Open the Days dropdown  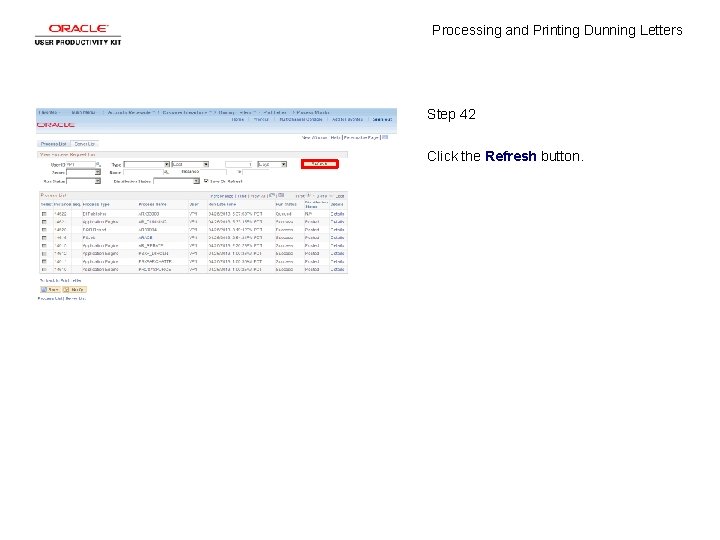click(272, 164)
